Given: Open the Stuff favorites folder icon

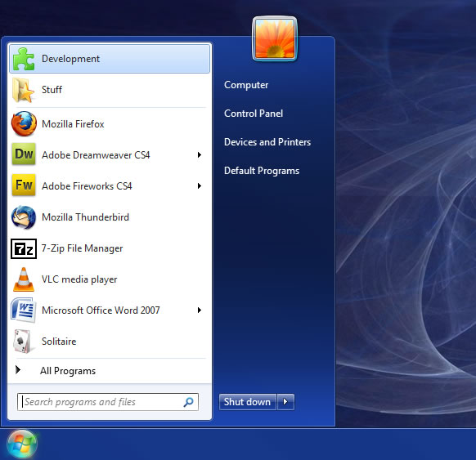Looking at the screenshot, I should (24, 90).
